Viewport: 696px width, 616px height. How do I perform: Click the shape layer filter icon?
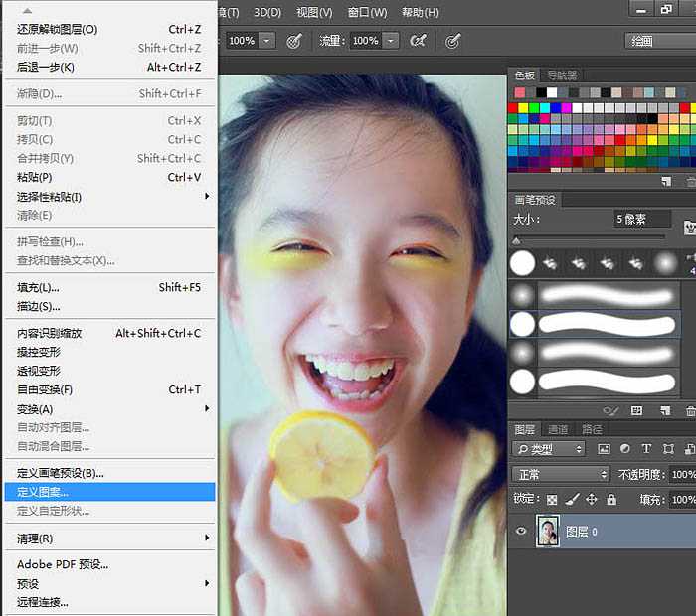pos(667,449)
